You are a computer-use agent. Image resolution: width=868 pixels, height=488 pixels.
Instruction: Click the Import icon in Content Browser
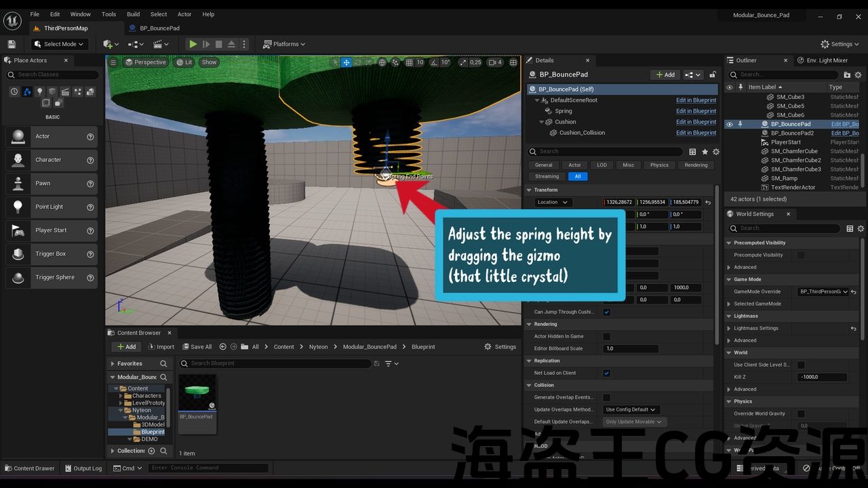(x=161, y=346)
